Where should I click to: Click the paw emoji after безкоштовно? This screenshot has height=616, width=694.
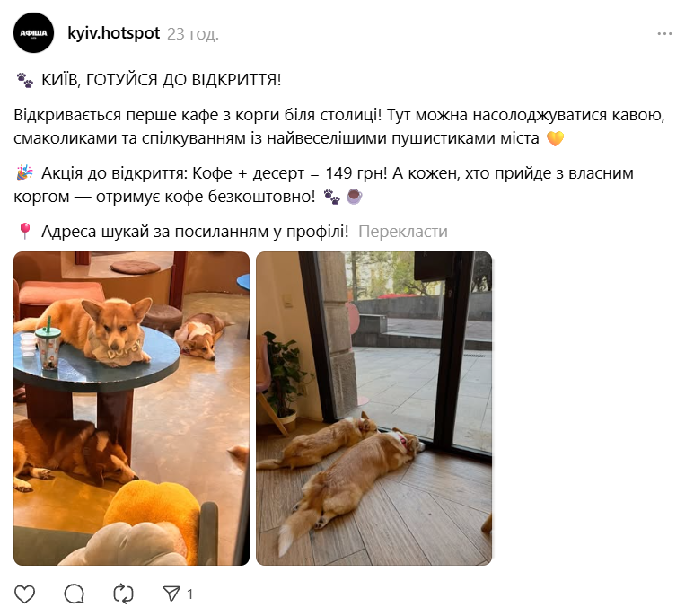pyautogui.click(x=332, y=197)
